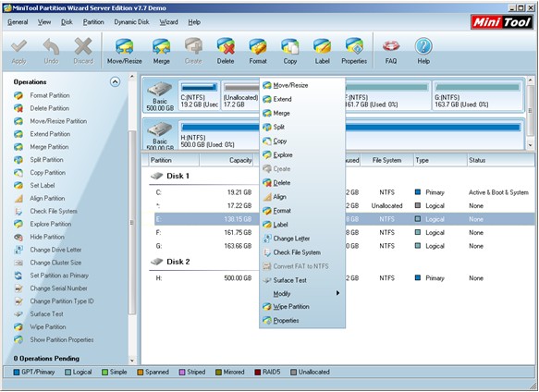
Task: Click Change Cluster Size in Operations panel
Action: tap(48, 263)
